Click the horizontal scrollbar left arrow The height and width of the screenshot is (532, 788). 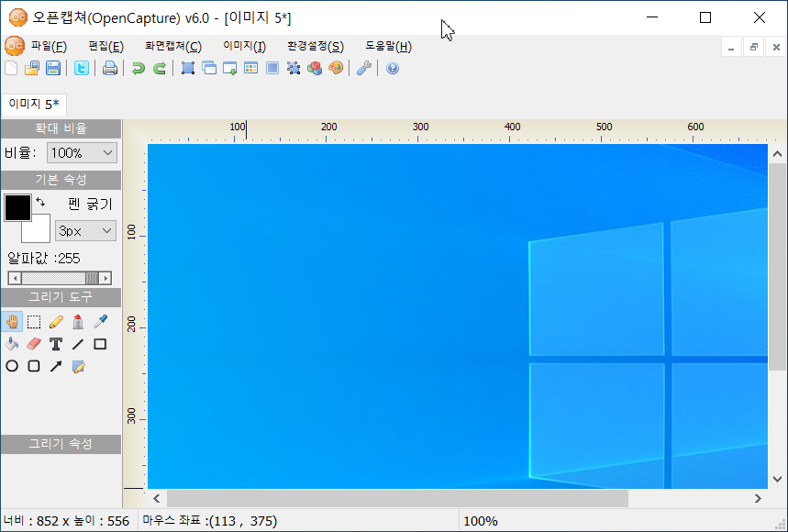click(x=157, y=498)
